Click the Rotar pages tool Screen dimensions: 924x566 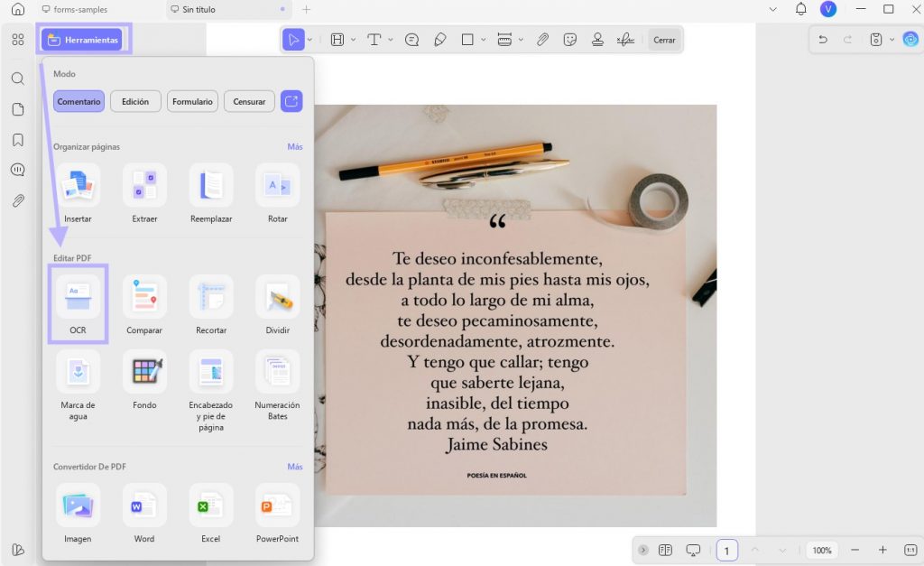278,193
